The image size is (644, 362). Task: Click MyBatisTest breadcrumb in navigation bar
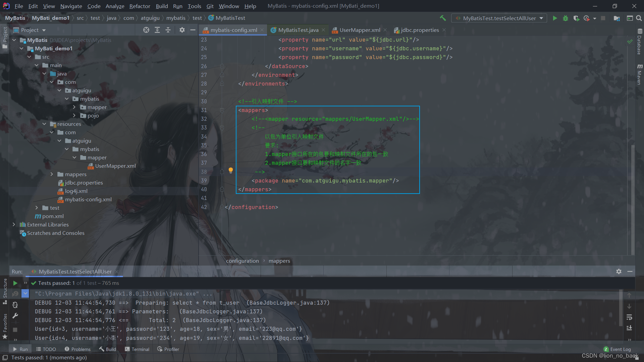pos(227,18)
